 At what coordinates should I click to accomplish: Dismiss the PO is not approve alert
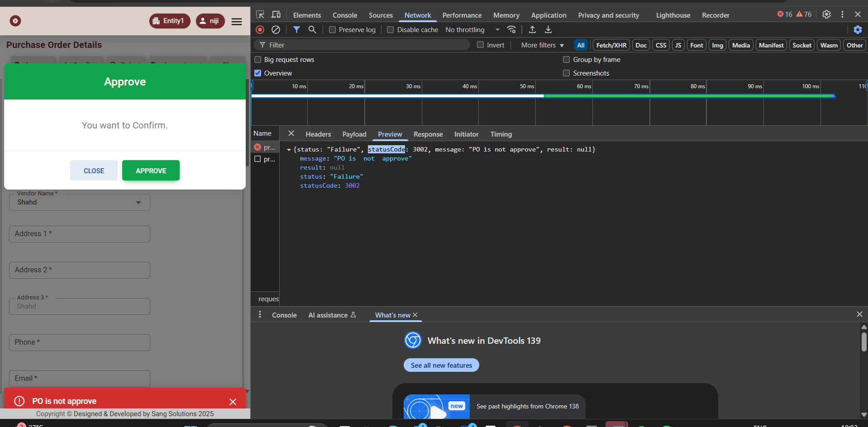(x=233, y=402)
